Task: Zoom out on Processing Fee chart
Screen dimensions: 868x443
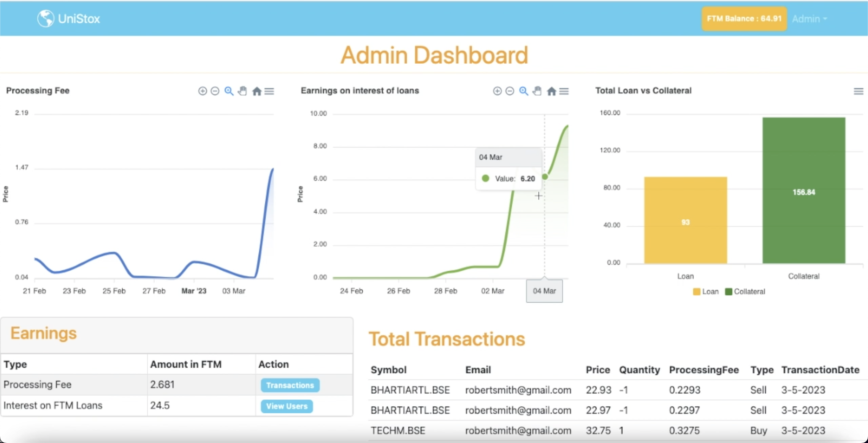Action: (215, 91)
